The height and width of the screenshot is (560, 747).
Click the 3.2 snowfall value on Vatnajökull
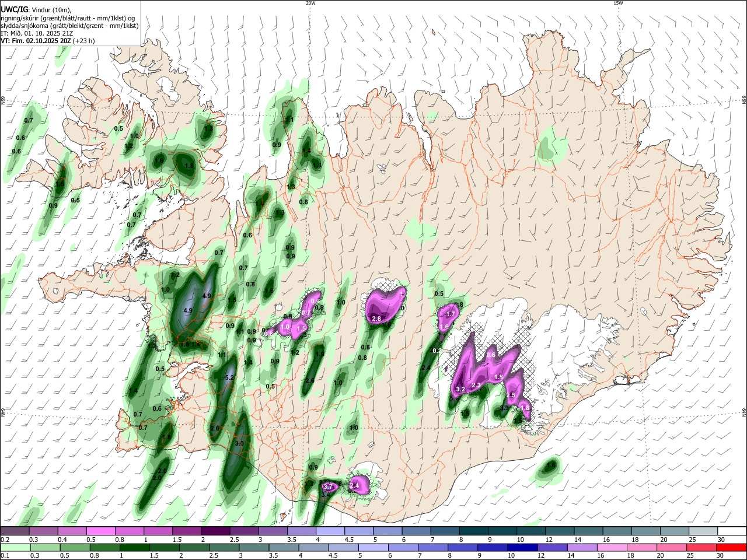(x=460, y=389)
